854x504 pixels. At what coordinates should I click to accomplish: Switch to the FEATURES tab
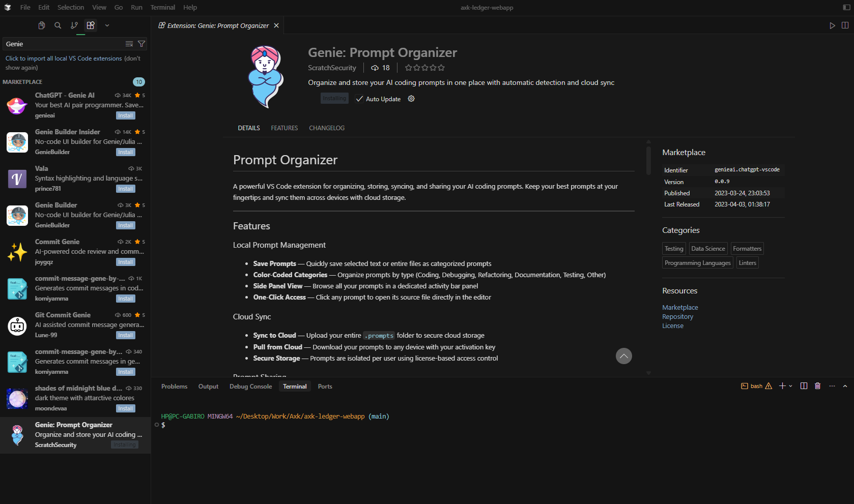pyautogui.click(x=284, y=128)
